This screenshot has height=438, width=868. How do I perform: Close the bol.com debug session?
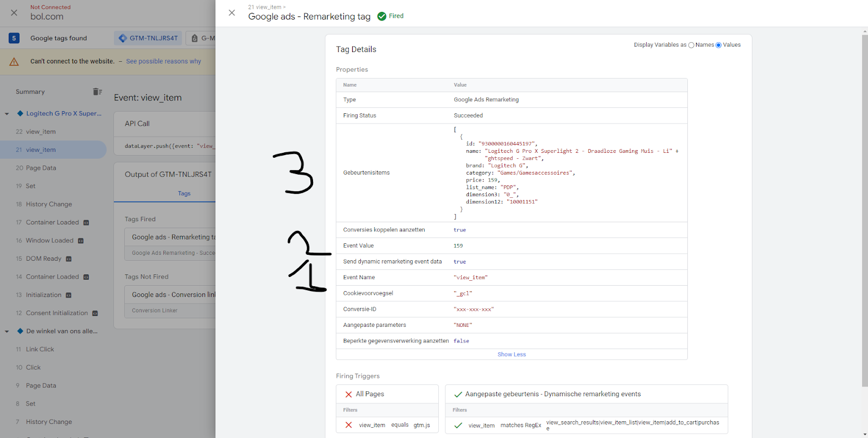pyautogui.click(x=14, y=12)
